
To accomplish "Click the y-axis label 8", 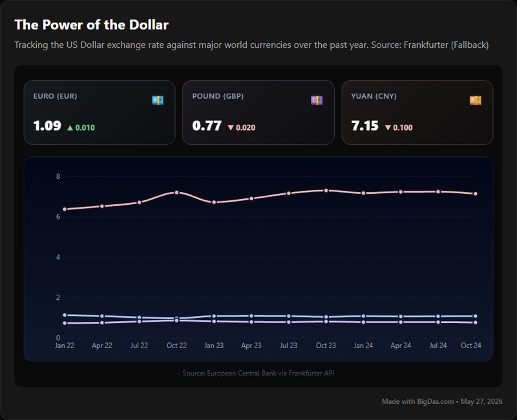I will 58,176.
